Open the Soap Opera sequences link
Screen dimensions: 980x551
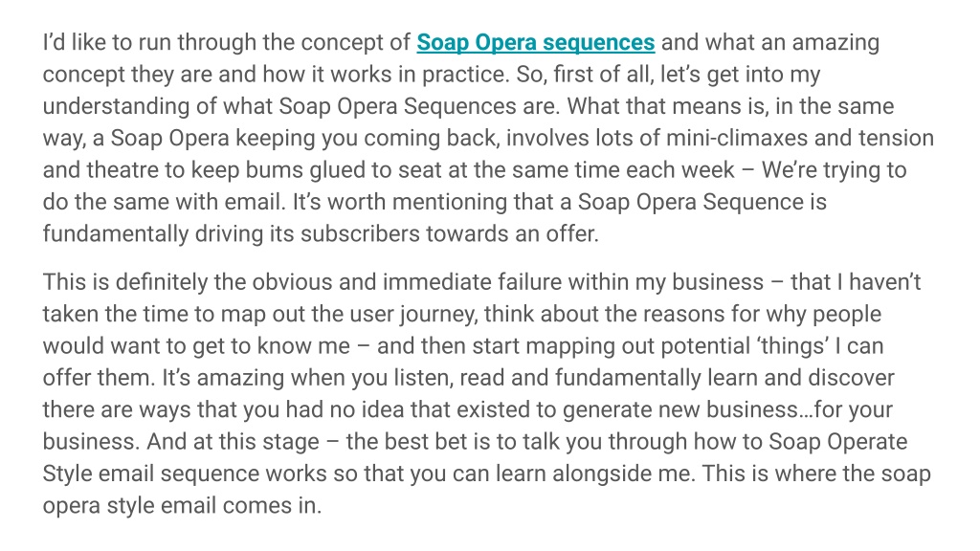[536, 42]
